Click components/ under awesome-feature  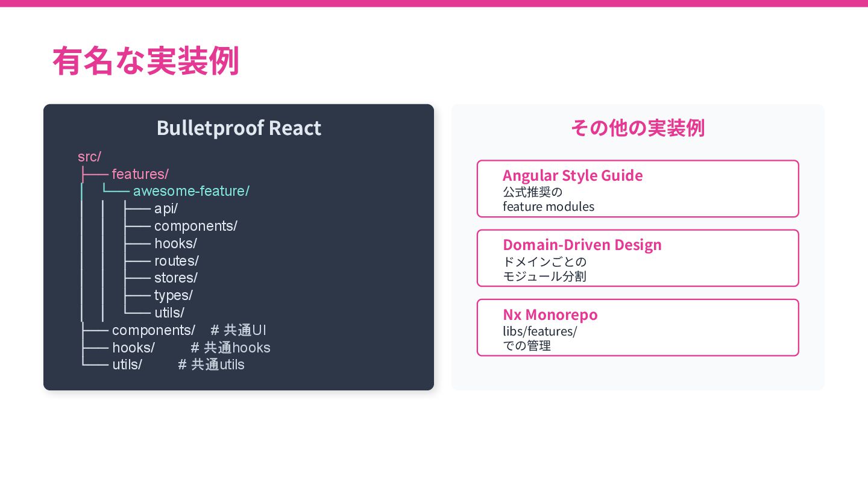pyautogui.click(x=195, y=226)
